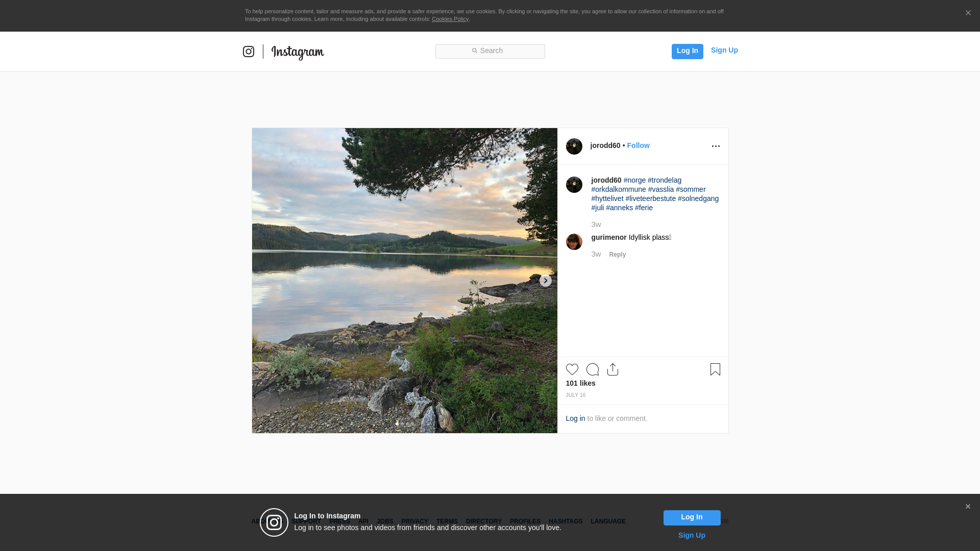Open the Cookies Policy link
The height and width of the screenshot is (551, 980).
450,19
